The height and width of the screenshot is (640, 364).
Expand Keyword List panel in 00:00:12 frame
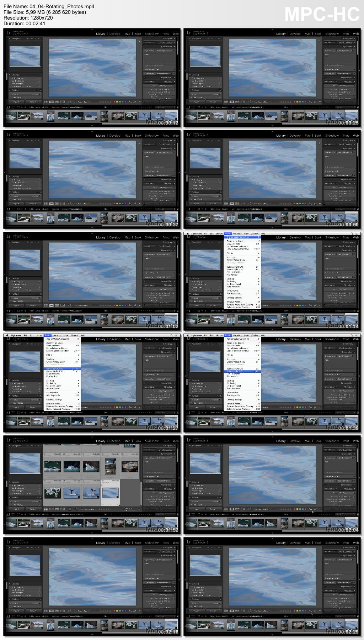click(174, 77)
